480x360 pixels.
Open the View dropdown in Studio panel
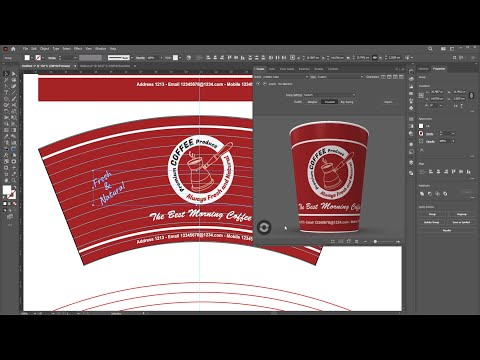(x=340, y=77)
